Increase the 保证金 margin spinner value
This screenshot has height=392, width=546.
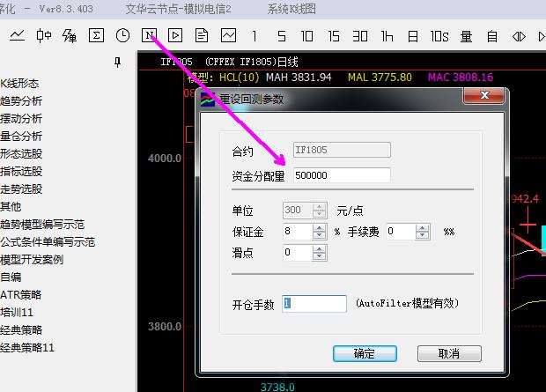click(x=320, y=227)
